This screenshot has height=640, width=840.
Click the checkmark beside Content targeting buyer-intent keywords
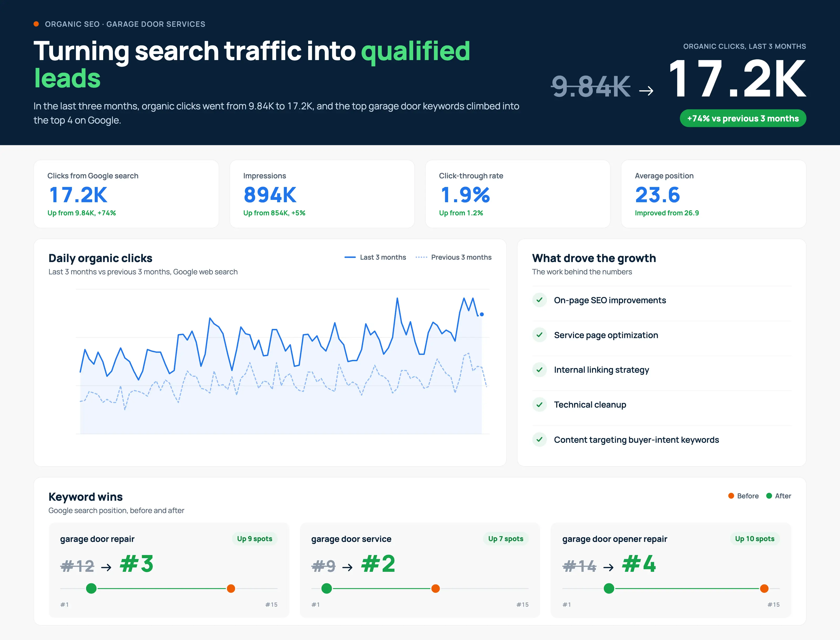pos(539,440)
